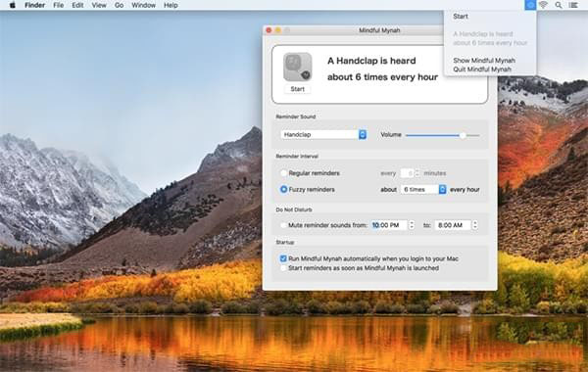This screenshot has height=372, width=588.
Task: Select Fuzzy reminders radio button
Action: tap(283, 189)
